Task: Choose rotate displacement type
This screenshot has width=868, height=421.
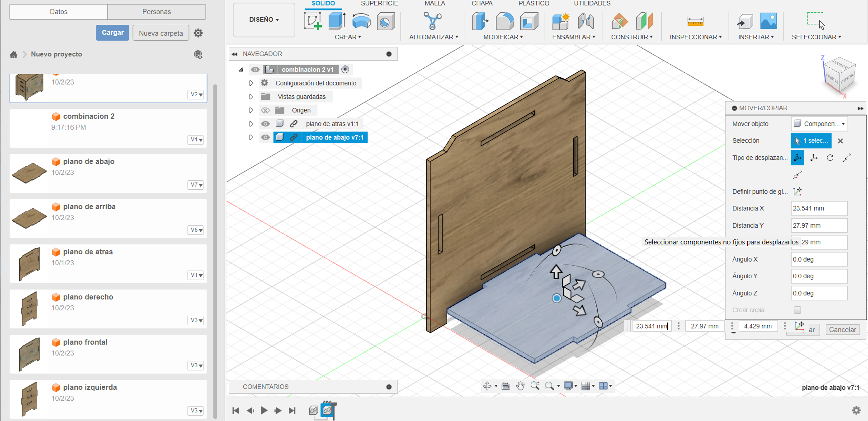Action: click(830, 158)
